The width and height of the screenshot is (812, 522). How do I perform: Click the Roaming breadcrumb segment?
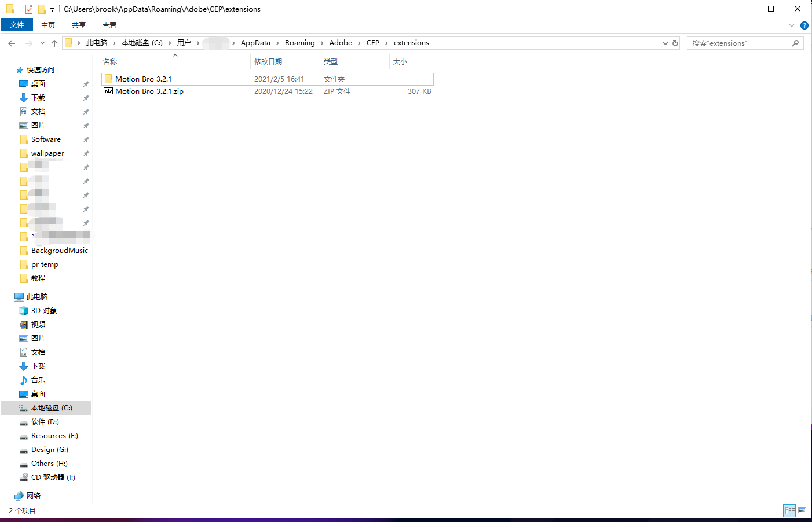(x=300, y=43)
